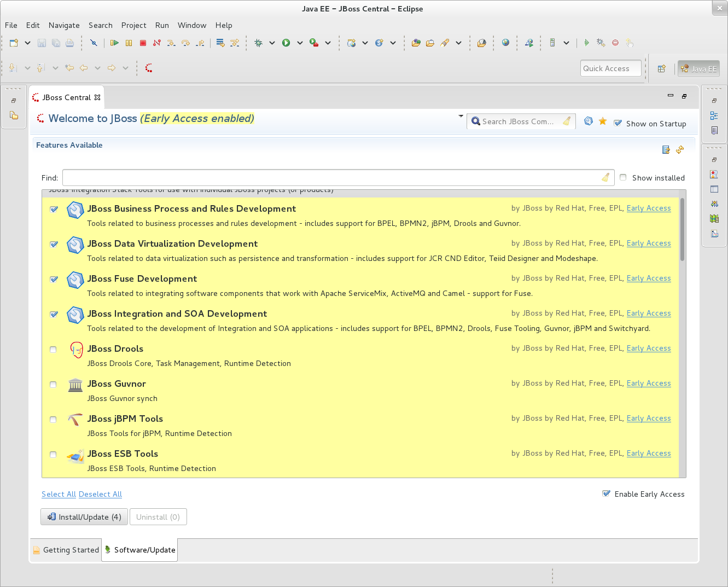This screenshot has width=728, height=587.
Task: Open the File menu
Action: (11, 25)
